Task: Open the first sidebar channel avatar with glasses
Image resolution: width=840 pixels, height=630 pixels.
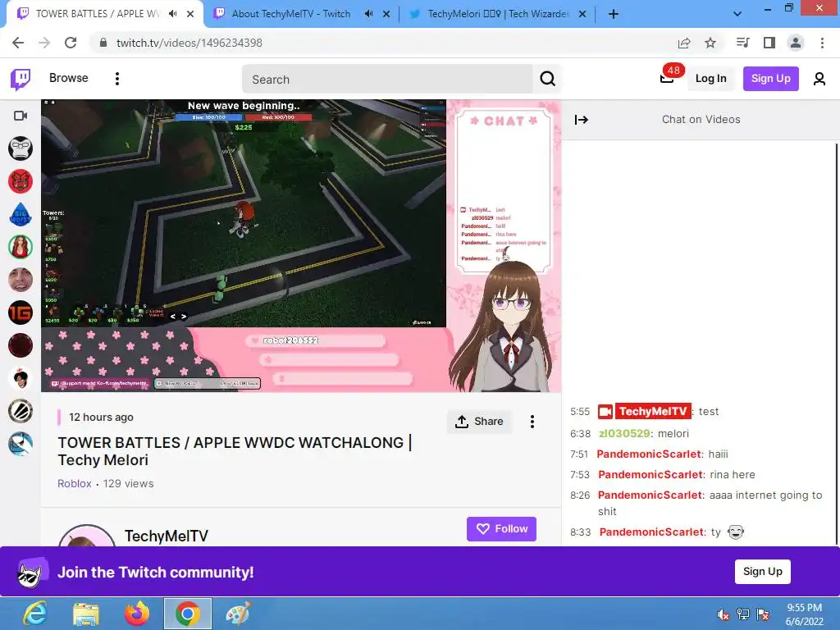Action: [21, 148]
